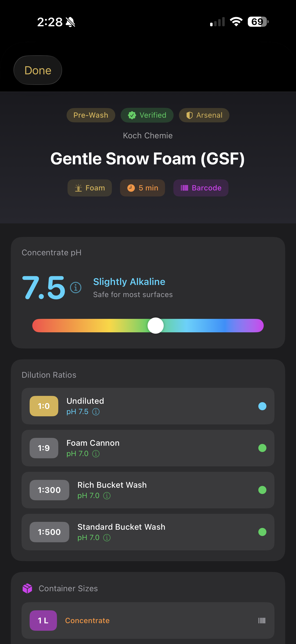Open info icon next to Undiluted pH 7.5
296x644 pixels.
tap(96, 412)
